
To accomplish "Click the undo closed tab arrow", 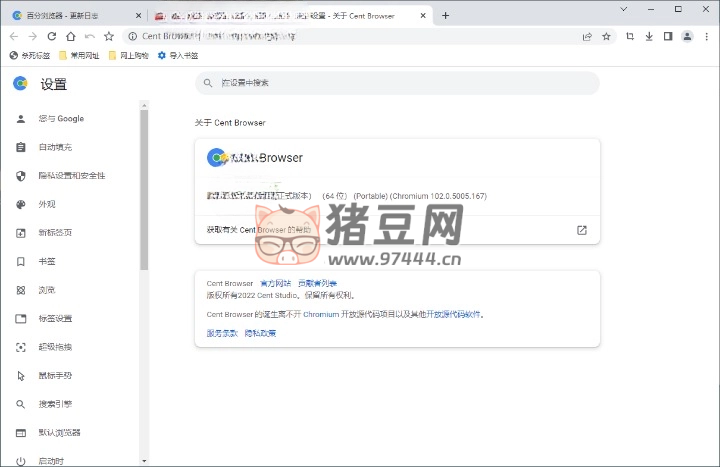I will 90,36.
